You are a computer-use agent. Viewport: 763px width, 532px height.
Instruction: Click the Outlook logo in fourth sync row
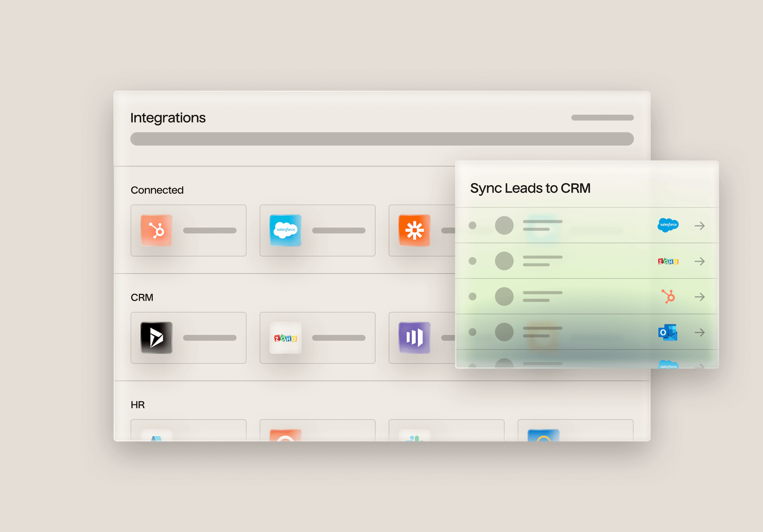(668, 332)
